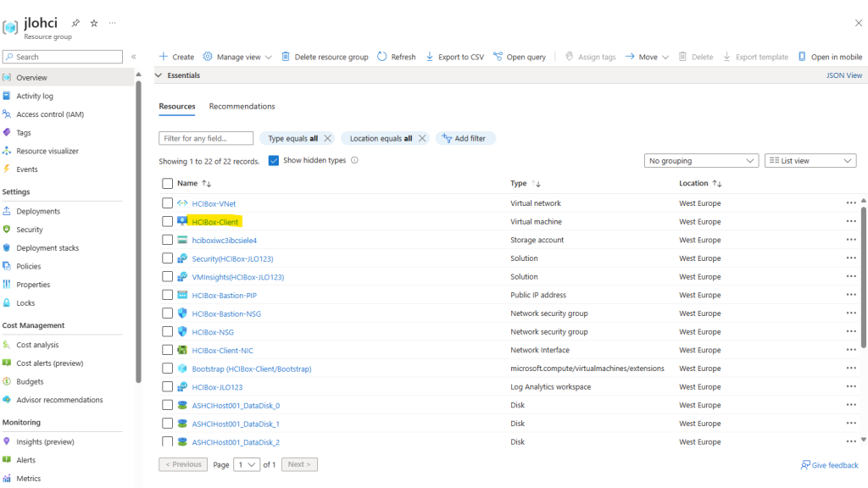Remove the Type equals all filter

pyautogui.click(x=328, y=138)
